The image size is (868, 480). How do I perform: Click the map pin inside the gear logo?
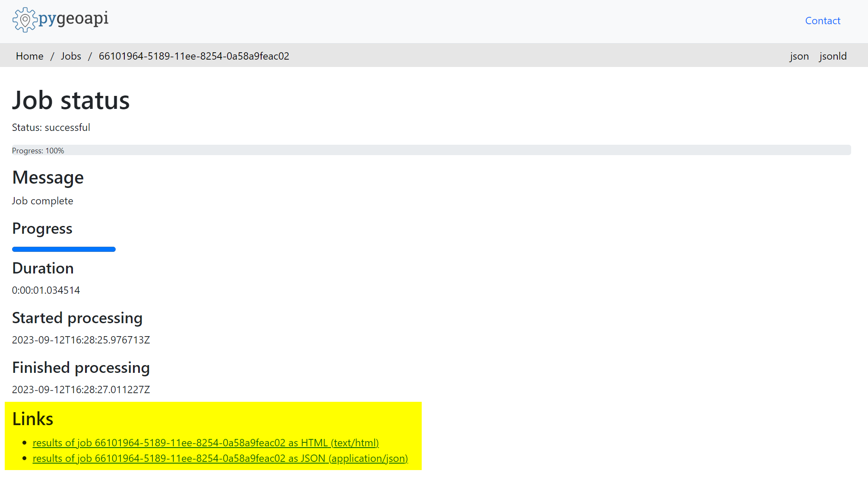25,19
